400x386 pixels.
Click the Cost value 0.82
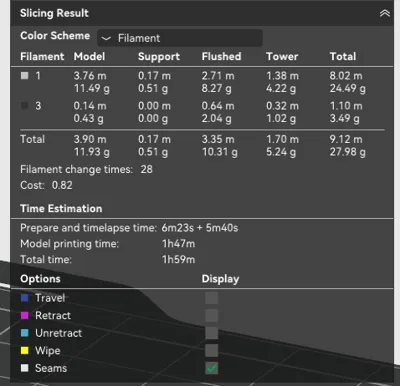coord(62,185)
